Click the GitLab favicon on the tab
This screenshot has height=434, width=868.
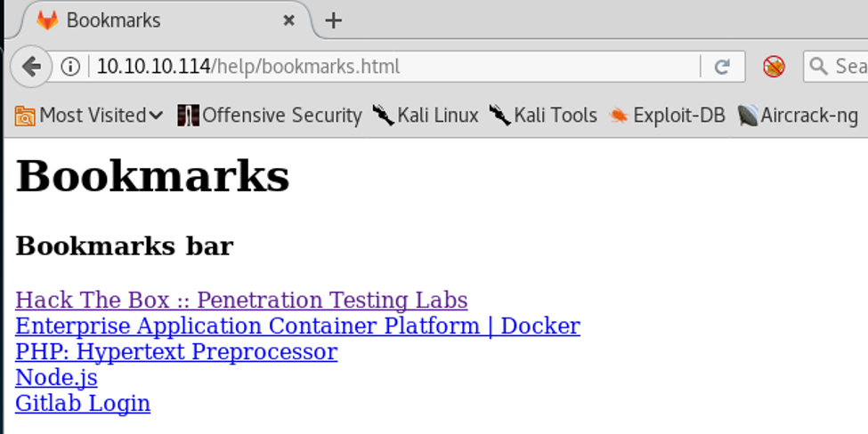pos(47,20)
